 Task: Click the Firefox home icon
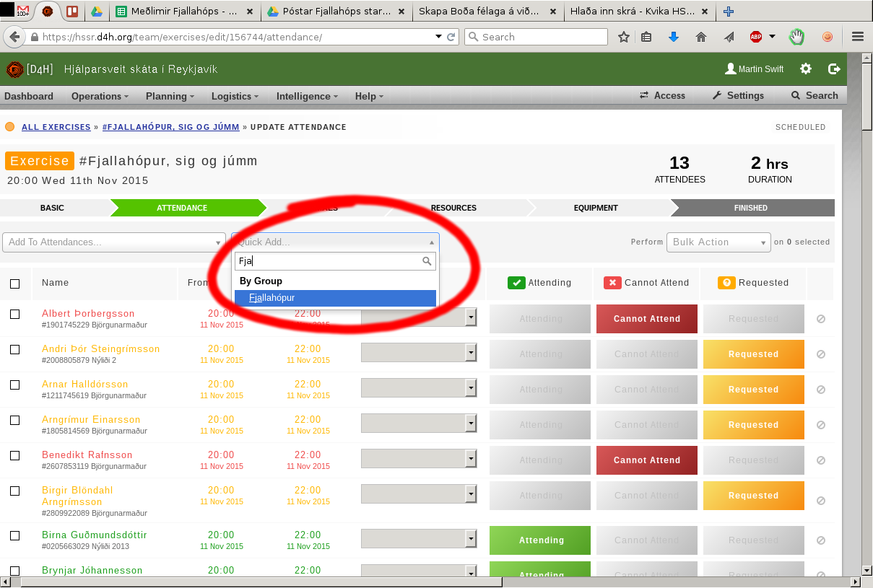(700, 37)
